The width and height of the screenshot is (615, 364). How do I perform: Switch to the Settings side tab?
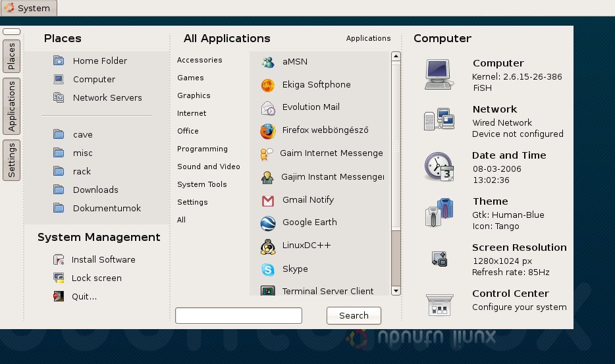point(11,160)
